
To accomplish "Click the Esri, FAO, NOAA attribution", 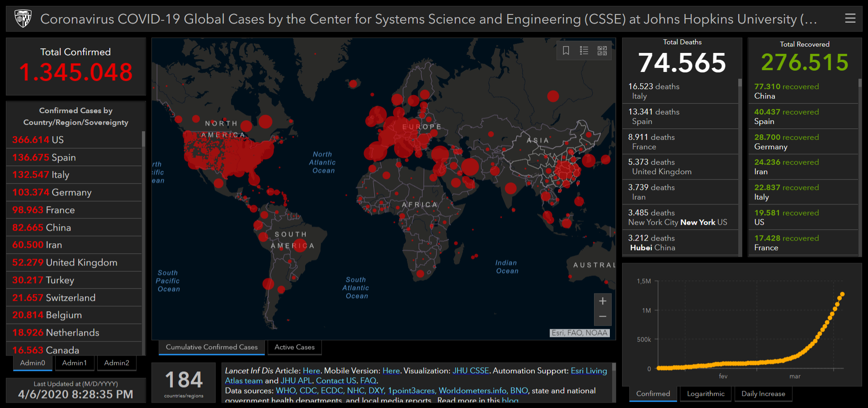I will pyautogui.click(x=580, y=333).
